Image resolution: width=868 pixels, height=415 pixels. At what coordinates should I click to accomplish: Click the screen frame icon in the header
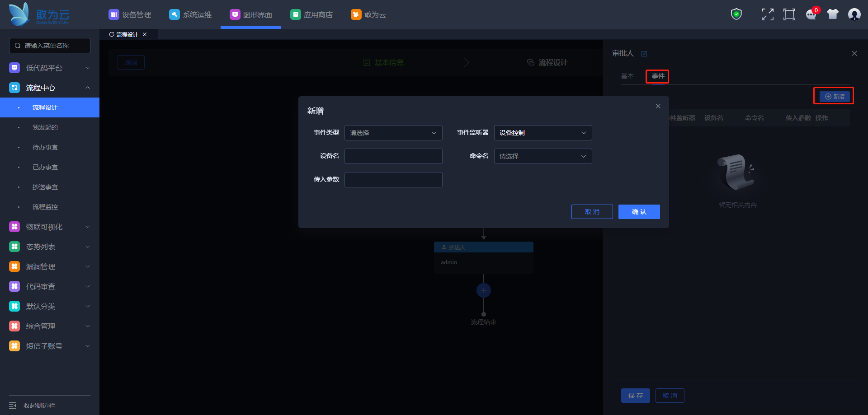pos(789,14)
